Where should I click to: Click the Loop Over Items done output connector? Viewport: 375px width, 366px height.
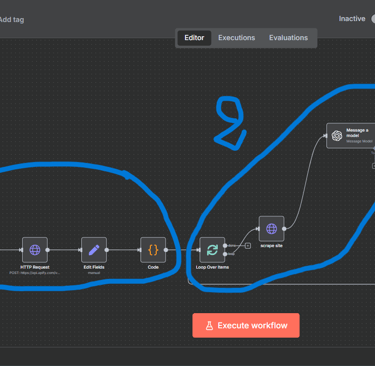coord(225,246)
